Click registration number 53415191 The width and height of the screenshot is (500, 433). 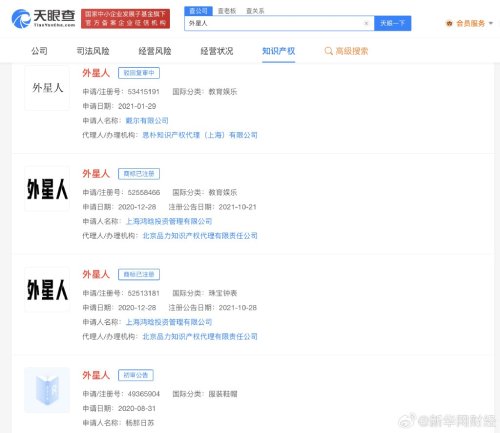(144, 92)
